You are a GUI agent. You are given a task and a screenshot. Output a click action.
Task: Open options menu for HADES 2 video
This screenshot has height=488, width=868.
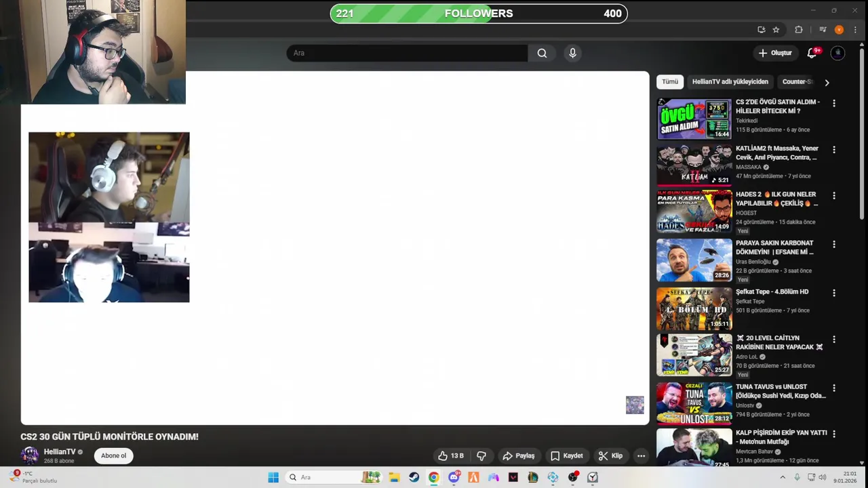(834, 195)
